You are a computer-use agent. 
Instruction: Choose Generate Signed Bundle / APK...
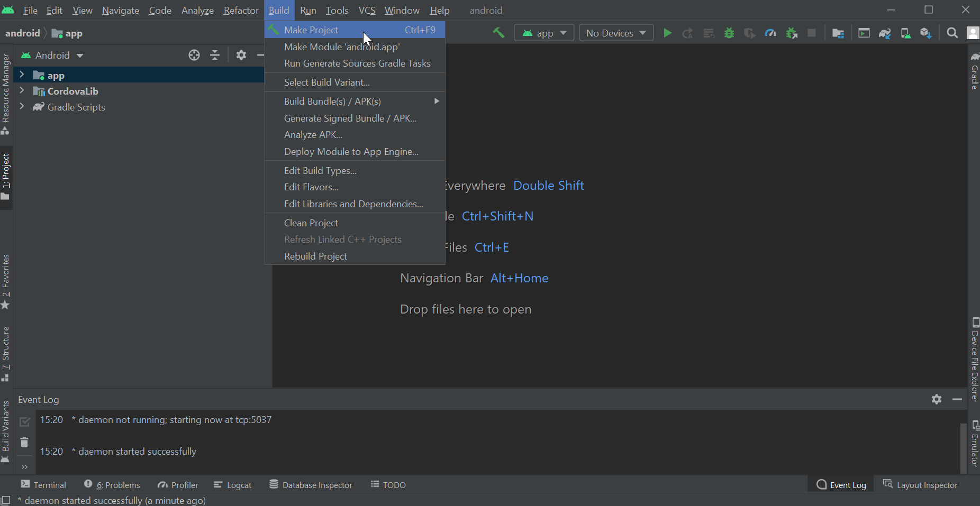coord(355,118)
